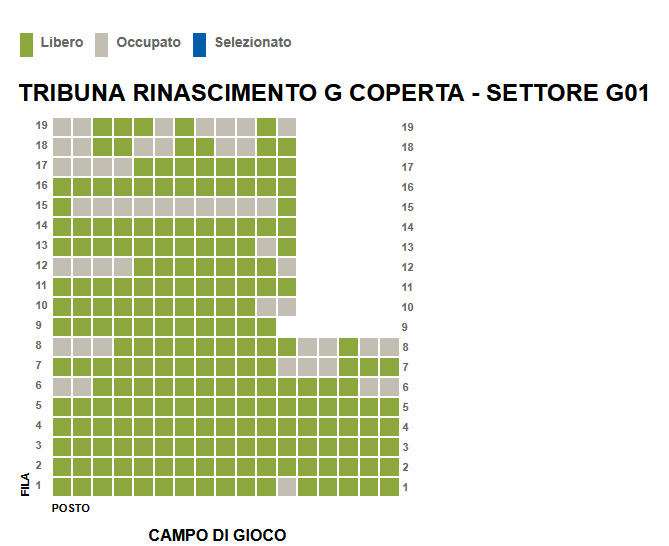
Task: Select the rightmost seat in row 5
Action: tap(389, 407)
